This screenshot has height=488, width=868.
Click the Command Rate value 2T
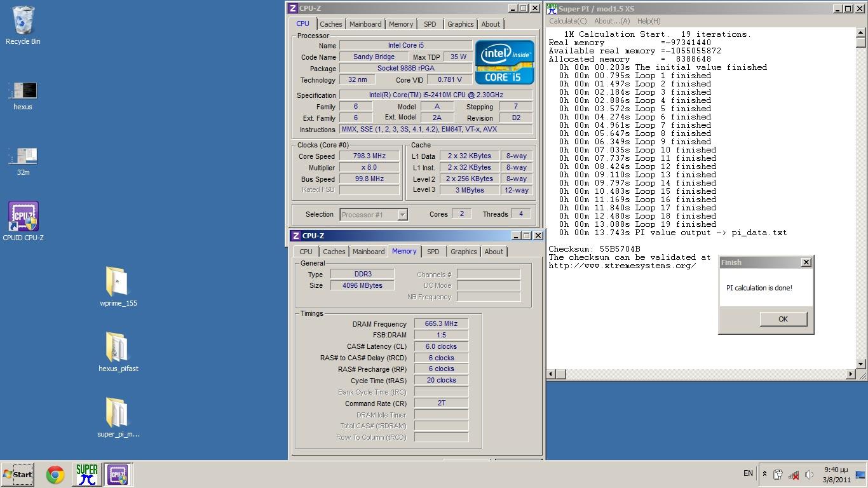(x=441, y=403)
